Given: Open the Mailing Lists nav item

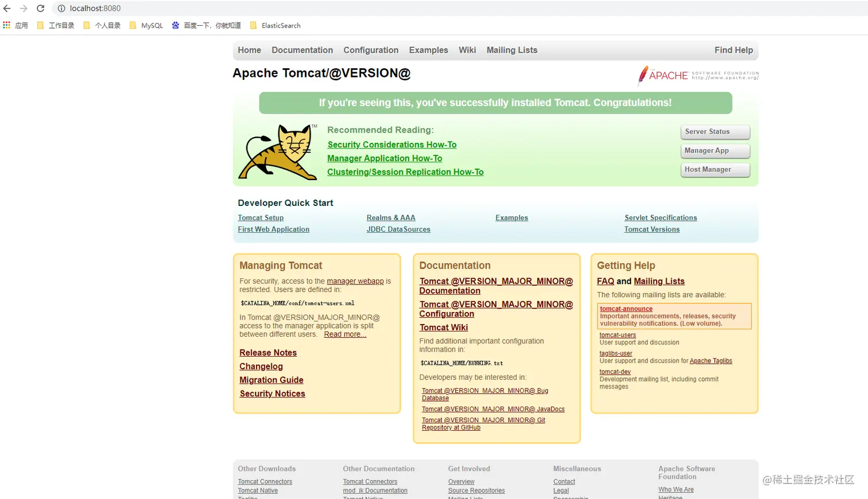Looking at the screenshot, I should point(512,50).
